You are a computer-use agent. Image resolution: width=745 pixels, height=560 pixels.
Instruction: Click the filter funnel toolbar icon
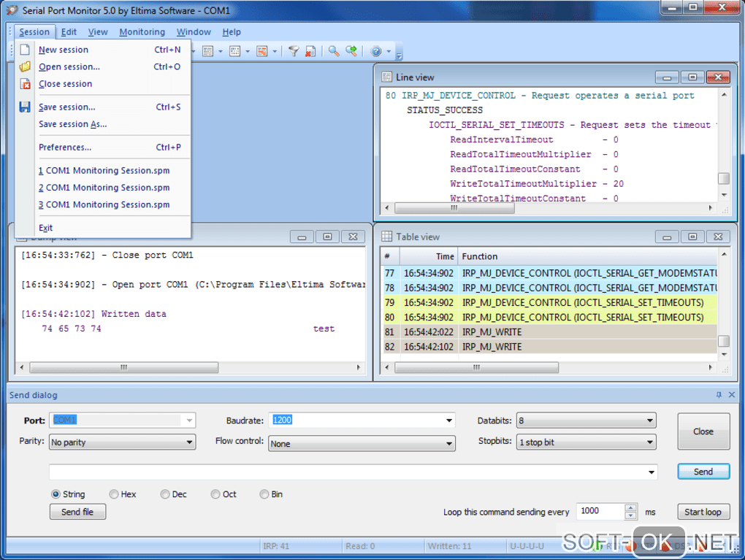click(x=293, y=51)
